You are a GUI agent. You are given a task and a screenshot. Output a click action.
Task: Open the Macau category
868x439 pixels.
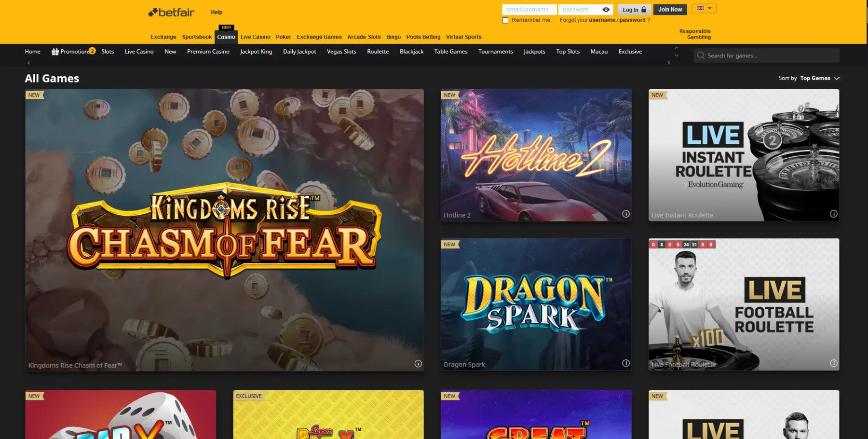click(x=599, y=52)
